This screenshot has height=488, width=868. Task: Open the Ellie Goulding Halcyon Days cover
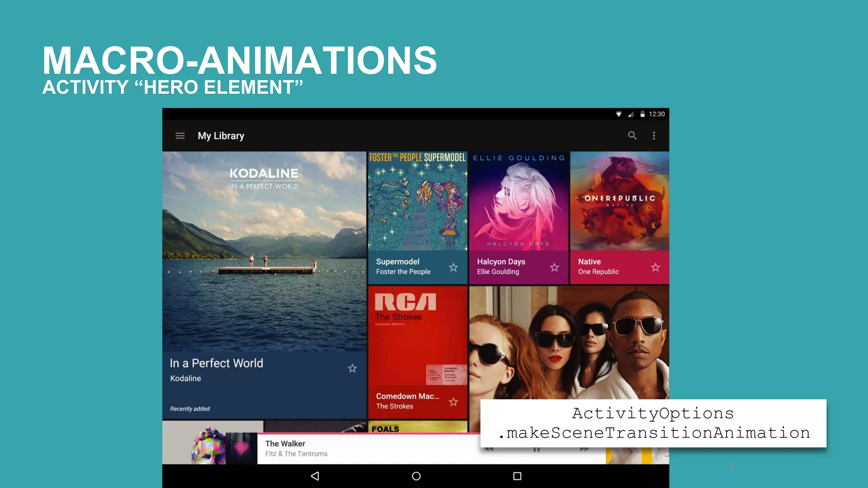[x=519, y=201]
